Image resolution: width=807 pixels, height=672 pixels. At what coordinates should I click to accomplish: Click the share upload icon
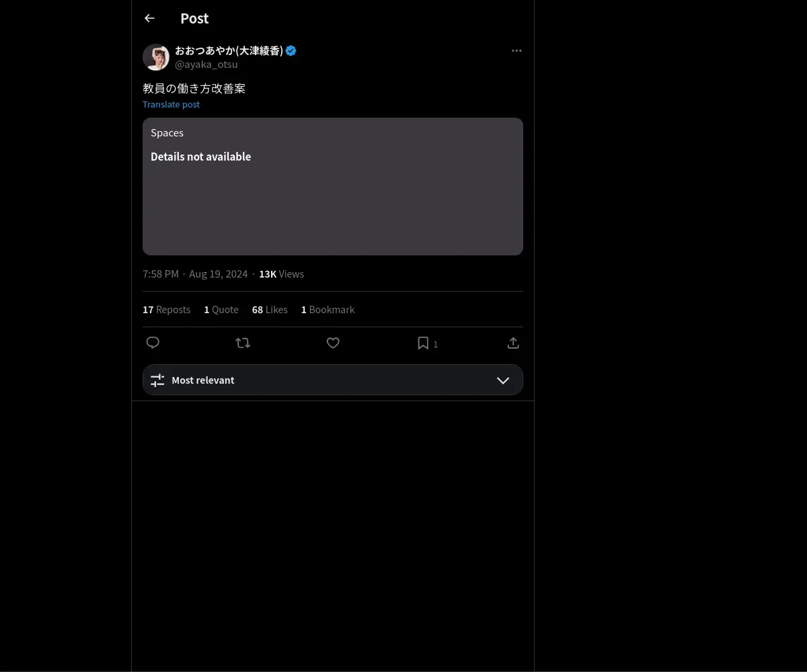tap(513, 343)
